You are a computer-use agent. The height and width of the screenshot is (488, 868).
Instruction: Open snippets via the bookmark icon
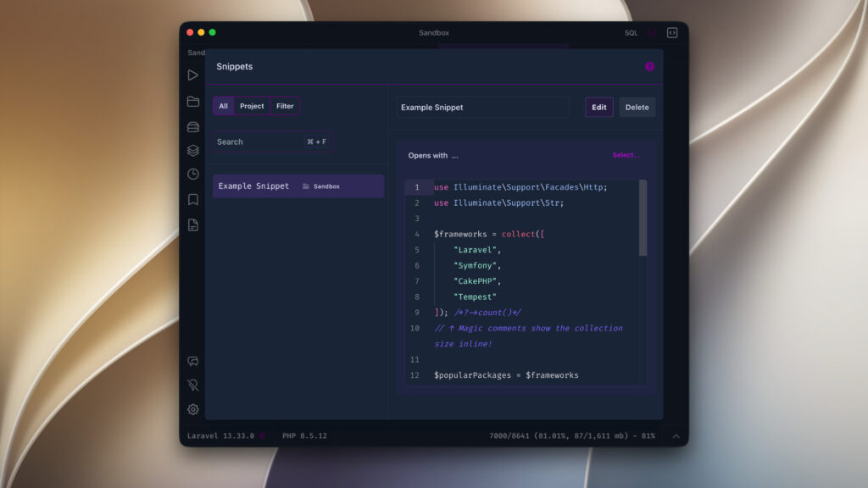point(192,199)
